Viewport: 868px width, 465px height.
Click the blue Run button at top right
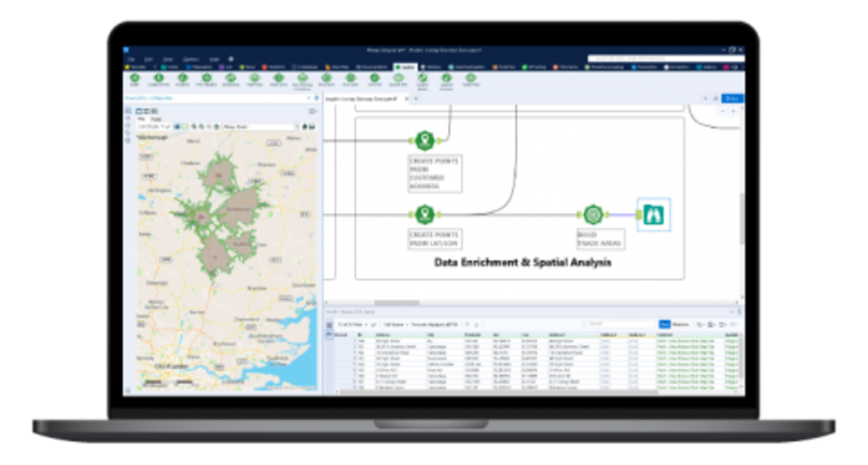tap(733, 99)
